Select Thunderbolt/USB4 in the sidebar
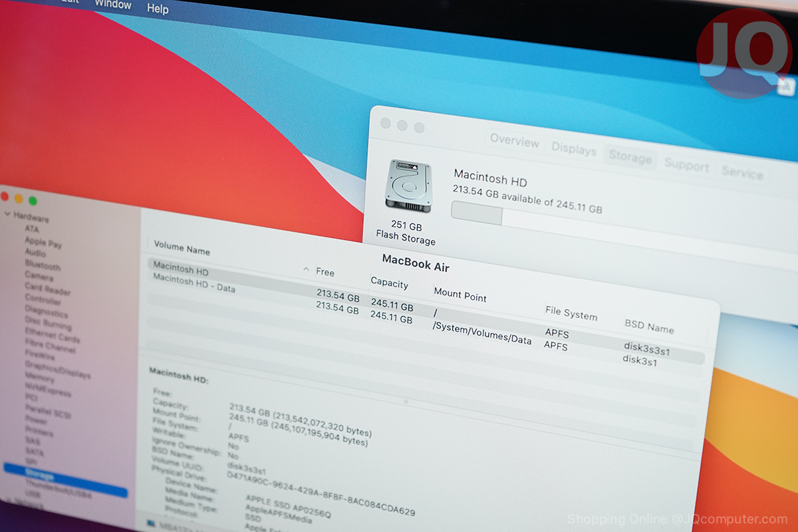Screen dimensions: 798x532 coord(59,490)
